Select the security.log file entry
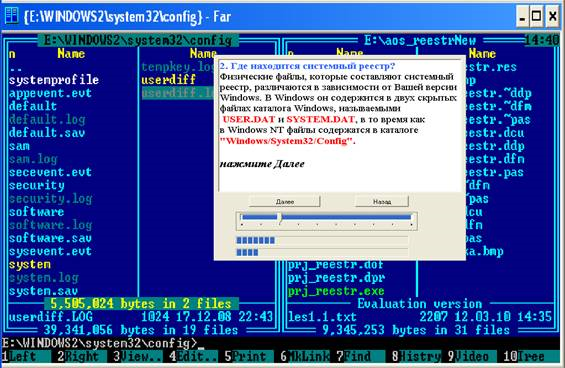This screenshot has height=368, width=565. tap(50, 199)
